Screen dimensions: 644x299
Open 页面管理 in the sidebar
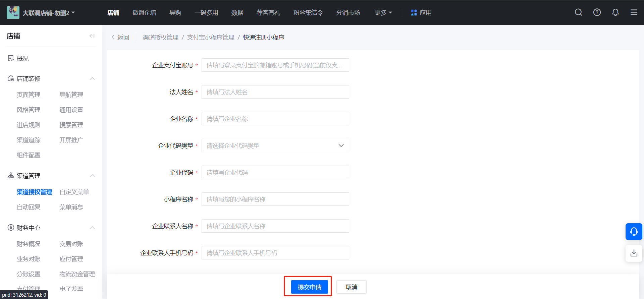click(29, 95)
